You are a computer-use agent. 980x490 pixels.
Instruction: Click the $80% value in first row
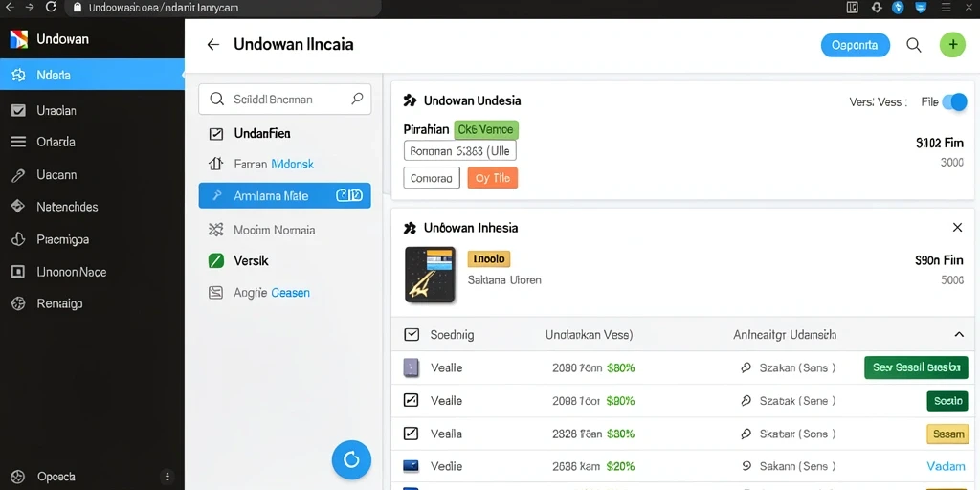click(x=620, y=368)
